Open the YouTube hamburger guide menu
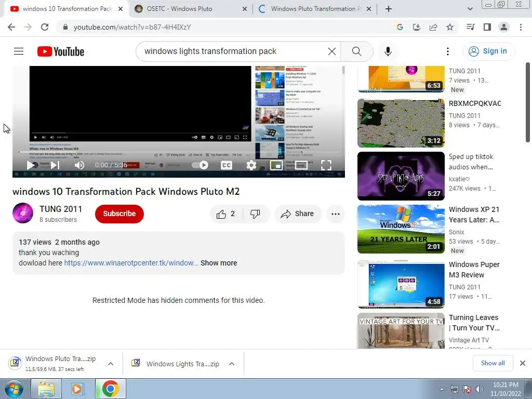 [19, 51]
